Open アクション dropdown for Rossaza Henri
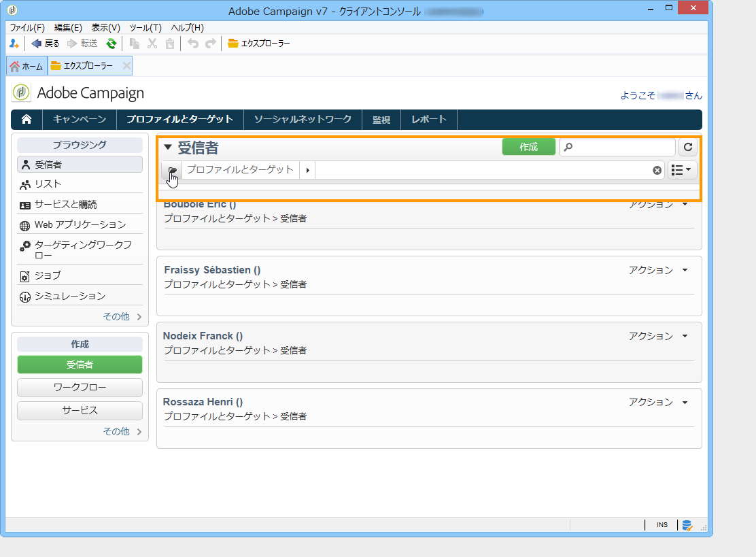756x557 pixels. tap(657, 402)
